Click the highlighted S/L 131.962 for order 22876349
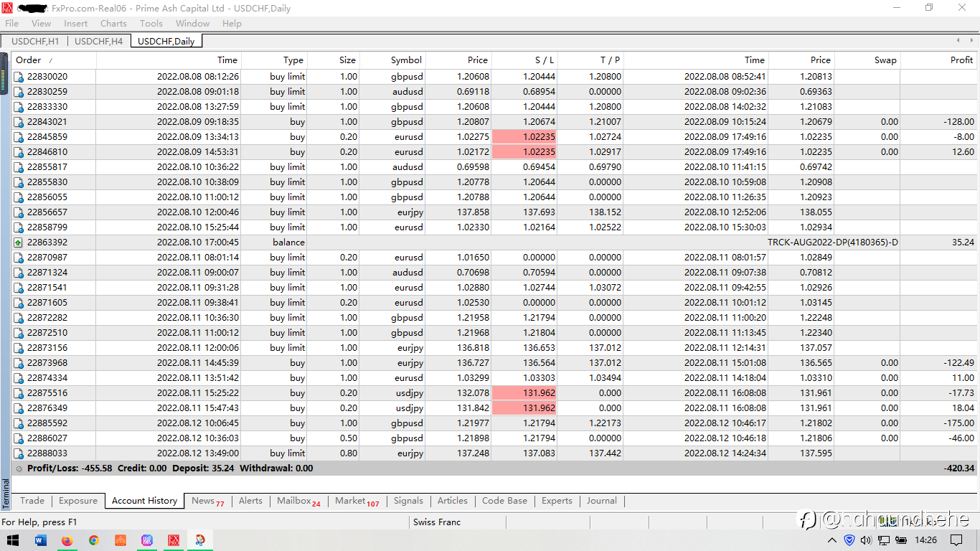 pyautogui.click(x=524, y=408)
